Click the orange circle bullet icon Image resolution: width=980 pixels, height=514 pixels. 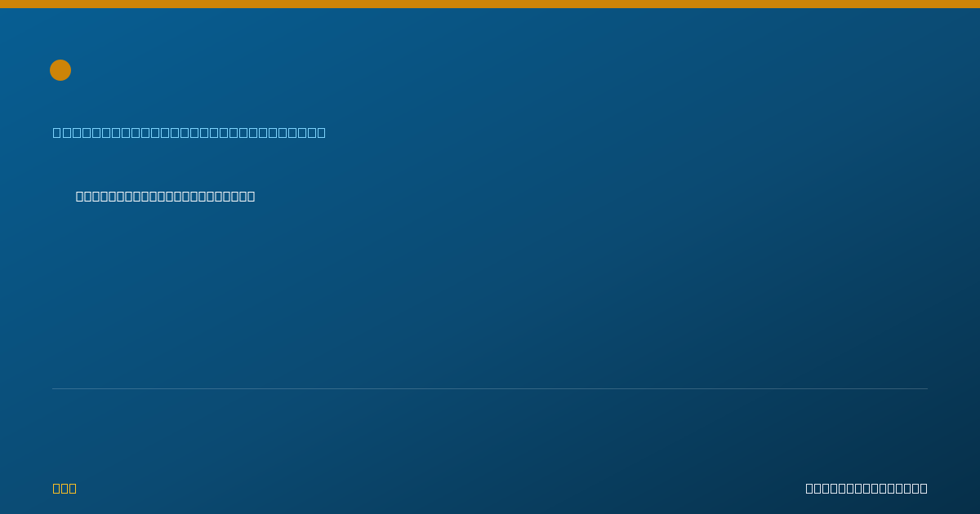[60, 70]
